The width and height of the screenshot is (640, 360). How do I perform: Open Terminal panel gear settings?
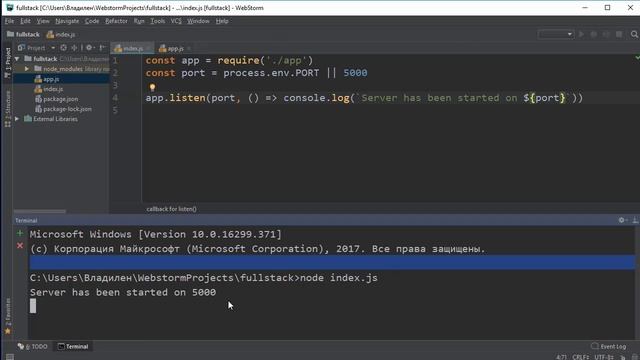pyautogui.click(x=622, y=220)
